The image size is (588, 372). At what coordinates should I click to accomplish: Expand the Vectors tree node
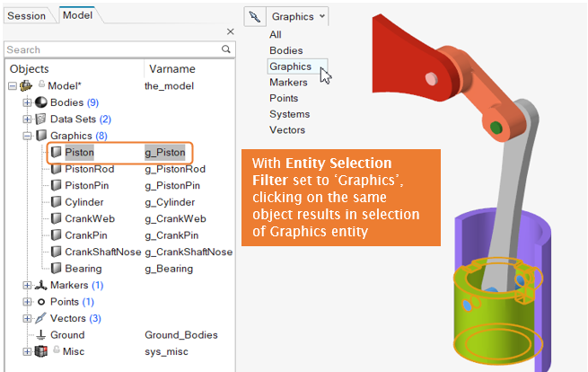click(27, 318)
